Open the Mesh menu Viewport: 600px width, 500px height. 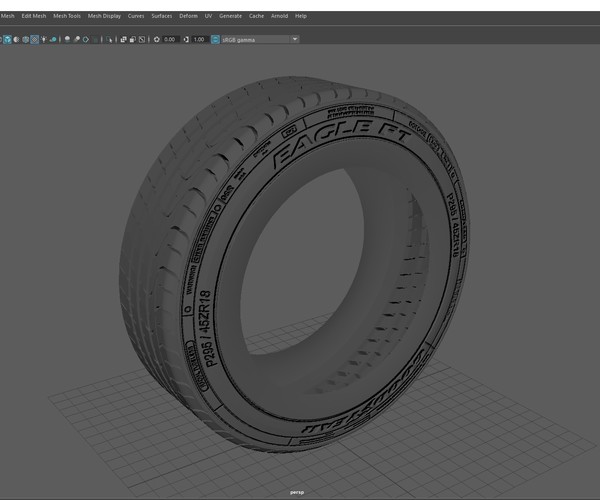click(8, 16)
